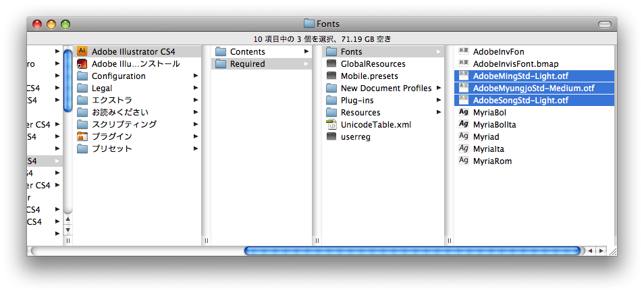Select the スクリプティング folder icon
Viewport: 644px width, 293px height.
(x=82, y=124)
